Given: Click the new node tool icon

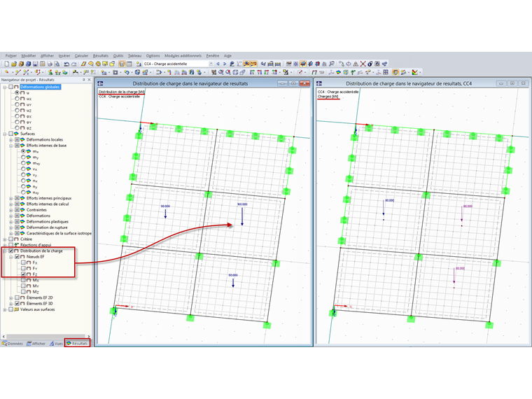Looking at the screenshot, I should click(x=6, y=72).
